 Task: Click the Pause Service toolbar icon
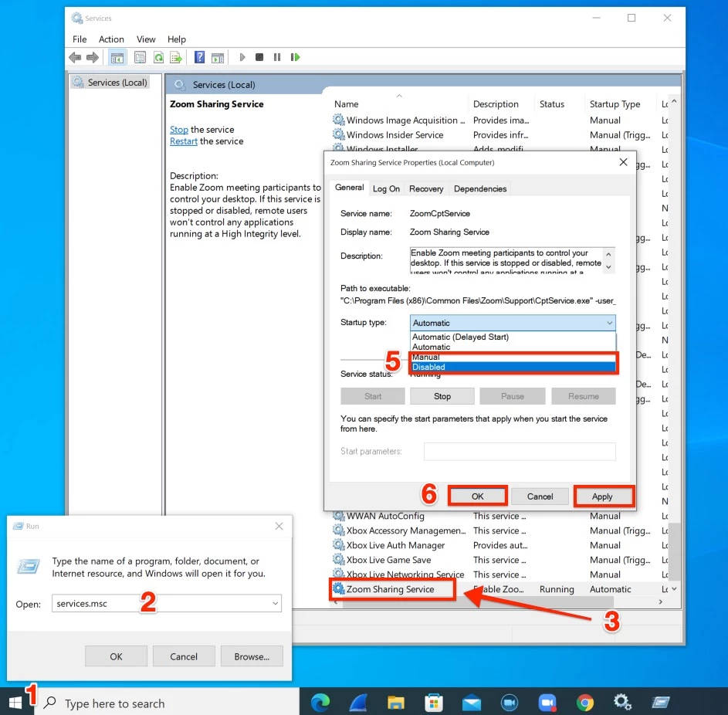click(x=277, y=57)
